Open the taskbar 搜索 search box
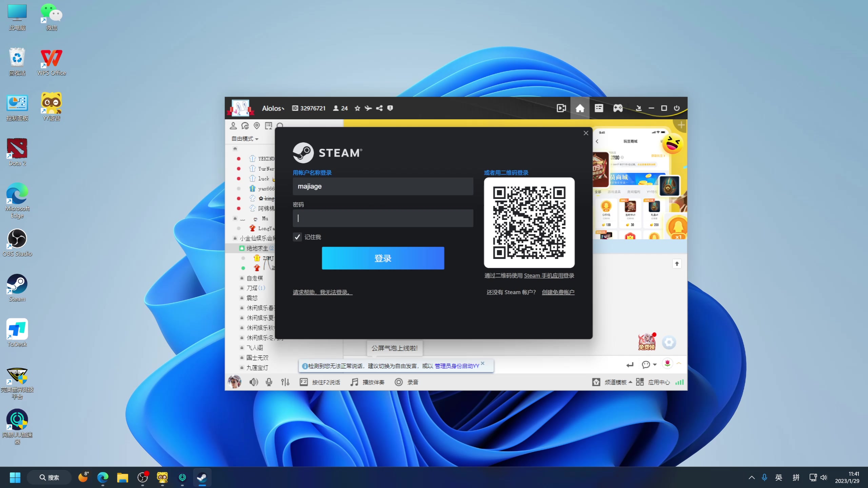The width and height of the screenshot is (868, 488). (x=49, y=477)
